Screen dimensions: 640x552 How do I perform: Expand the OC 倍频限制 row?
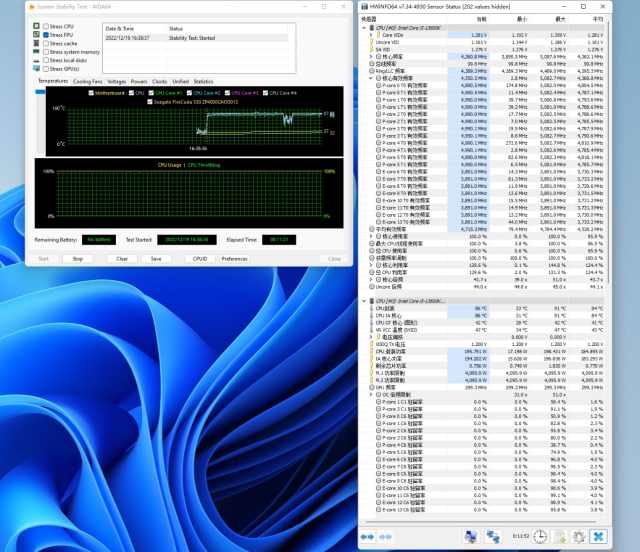click(x=371, y=395)
